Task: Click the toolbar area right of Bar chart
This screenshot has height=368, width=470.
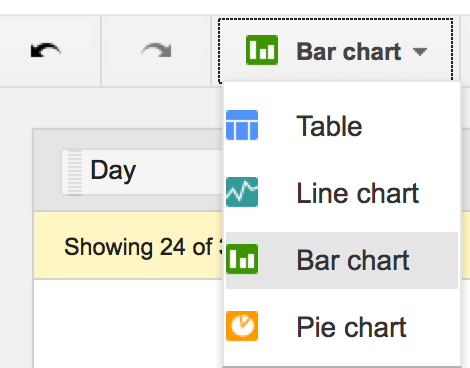Action: tap(465, 51)
